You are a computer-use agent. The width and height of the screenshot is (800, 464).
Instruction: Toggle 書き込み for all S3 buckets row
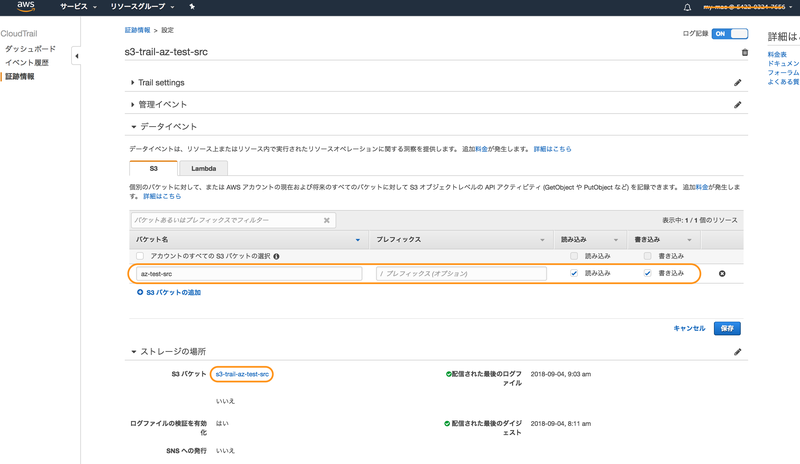647,256
